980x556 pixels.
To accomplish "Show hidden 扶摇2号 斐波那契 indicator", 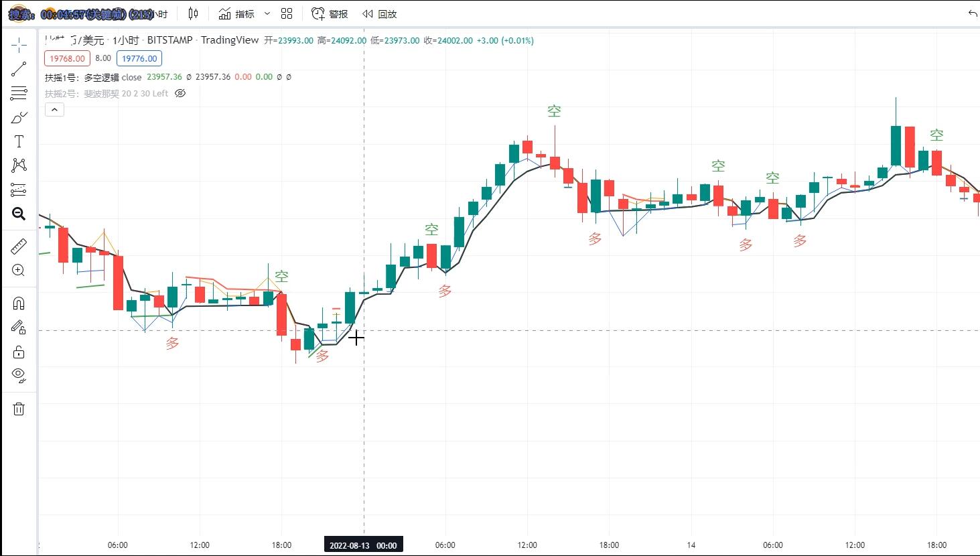I will click(x=180, y=94).
